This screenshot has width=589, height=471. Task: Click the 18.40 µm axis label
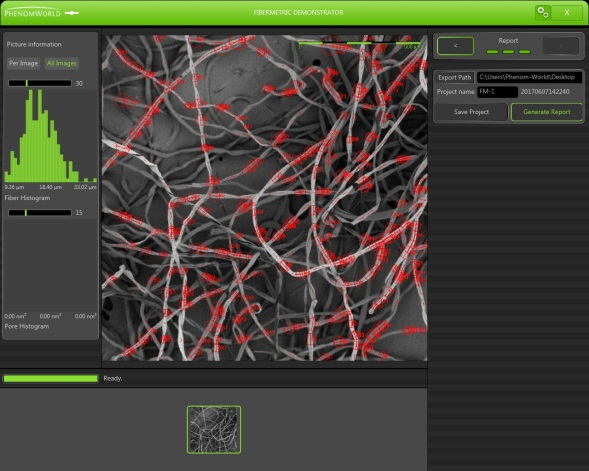click(x=51, y=187)
